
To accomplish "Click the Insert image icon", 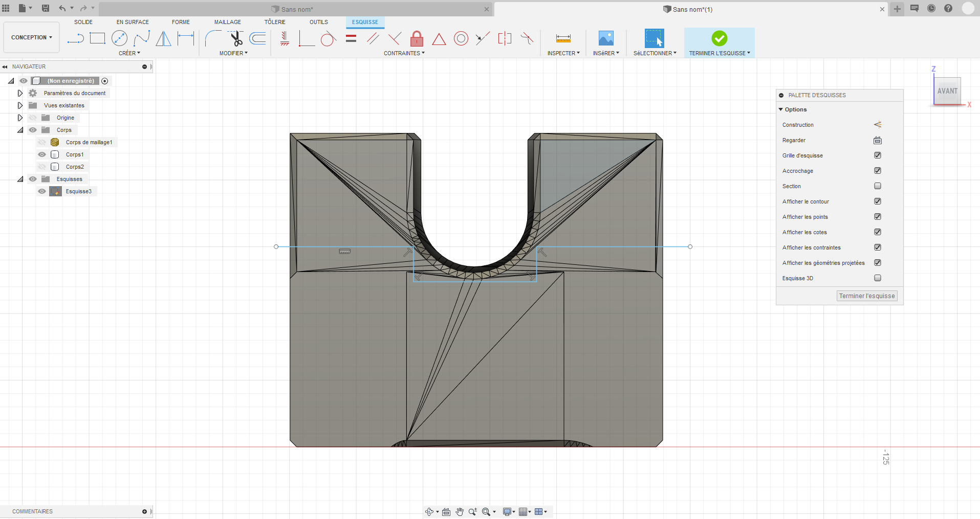I will (x=606, y=38).
